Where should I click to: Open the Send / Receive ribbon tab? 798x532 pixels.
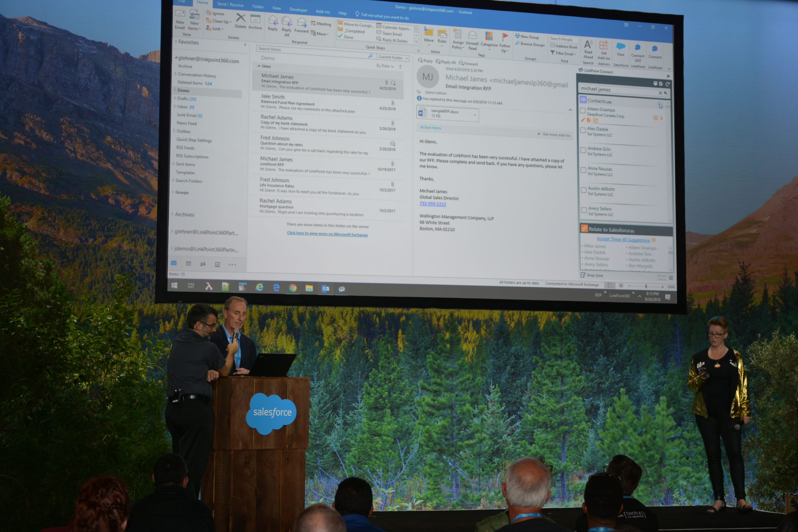[230, 4]
